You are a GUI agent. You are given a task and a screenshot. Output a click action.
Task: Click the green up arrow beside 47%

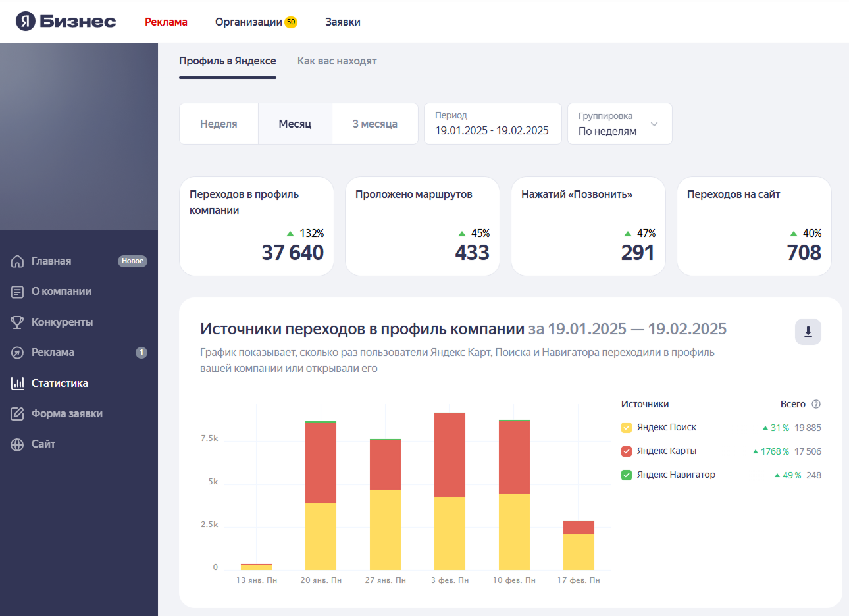click(628, 234)
